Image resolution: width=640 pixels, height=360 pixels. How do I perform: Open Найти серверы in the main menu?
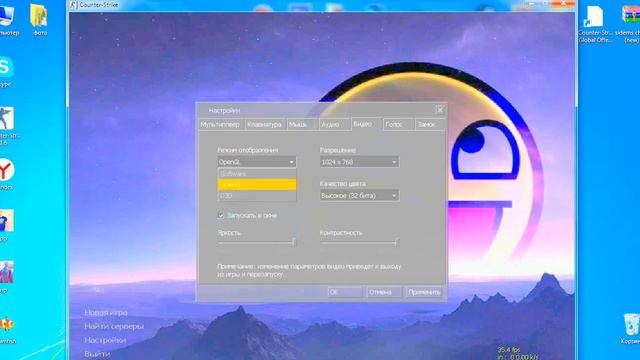[114, 327]
